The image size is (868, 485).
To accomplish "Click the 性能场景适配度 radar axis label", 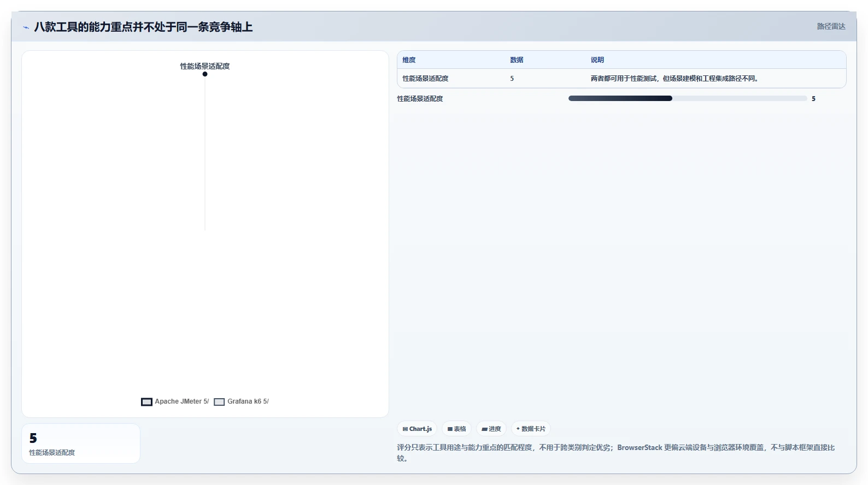I will coord(205,66).
